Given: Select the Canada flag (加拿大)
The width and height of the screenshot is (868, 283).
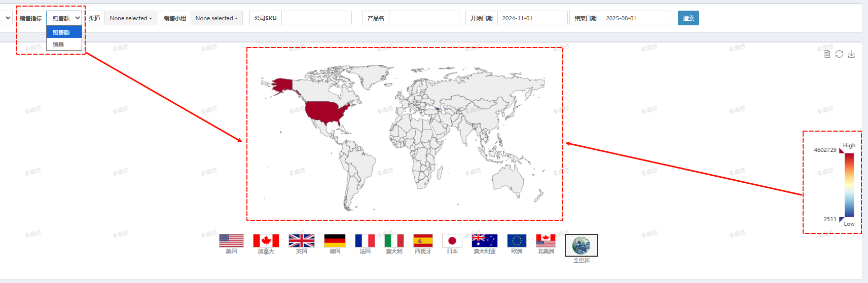Looking at the screenshot, I should point(266,240).
